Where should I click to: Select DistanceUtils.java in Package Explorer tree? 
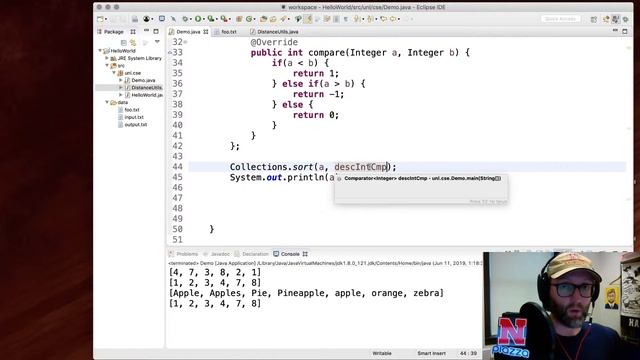point(146,87)
